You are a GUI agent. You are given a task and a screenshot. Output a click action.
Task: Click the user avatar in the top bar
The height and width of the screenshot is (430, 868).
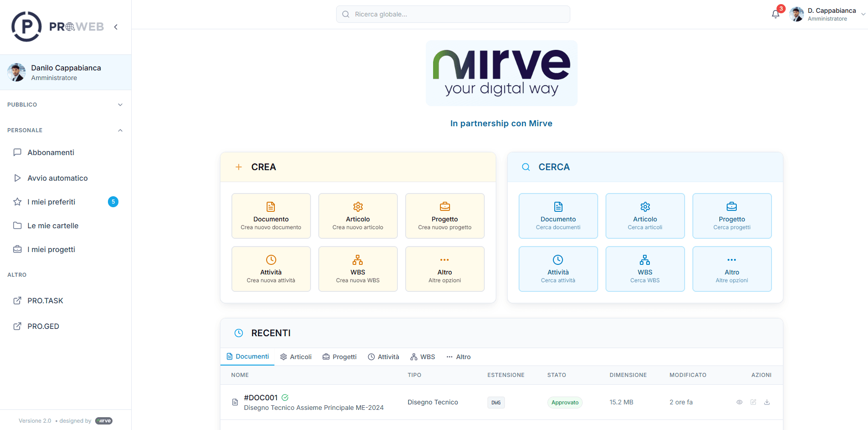click(797, 14)
